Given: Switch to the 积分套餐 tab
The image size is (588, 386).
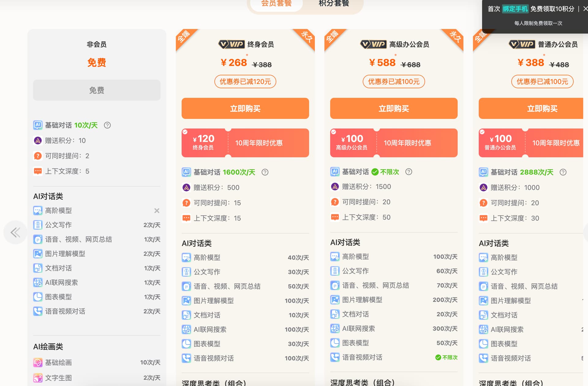Looking at the screenshot, I should point(334,4).
